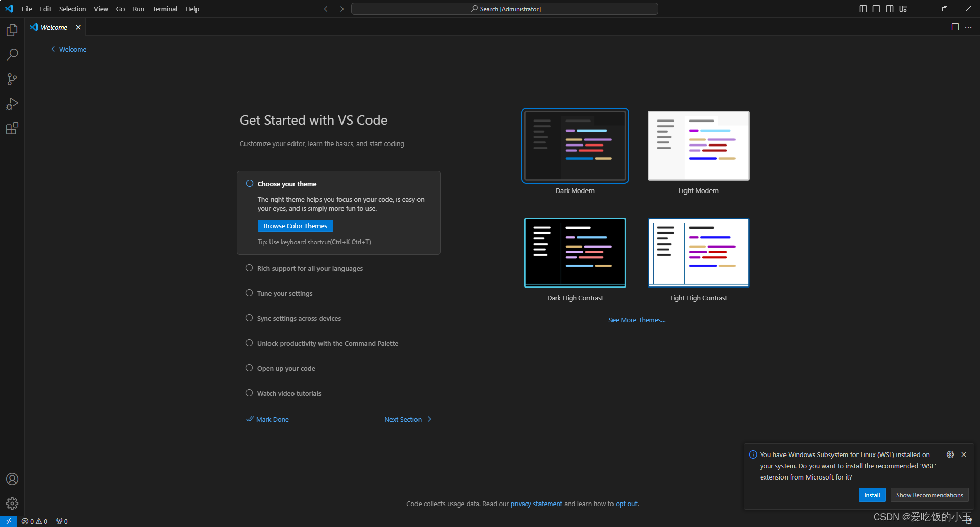Click Show Recommendations button
Image resolution: width=980 pixels, height=527 pixels.
(x=929, y=495)
